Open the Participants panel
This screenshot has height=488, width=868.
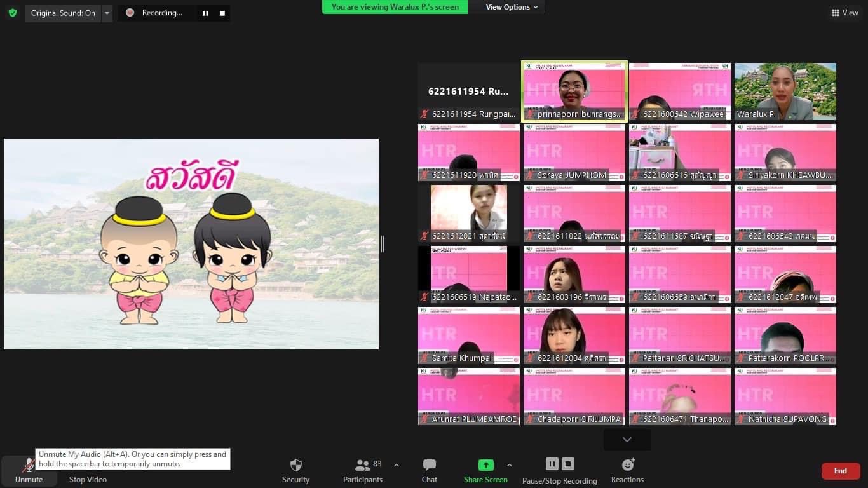coord(364,471)
